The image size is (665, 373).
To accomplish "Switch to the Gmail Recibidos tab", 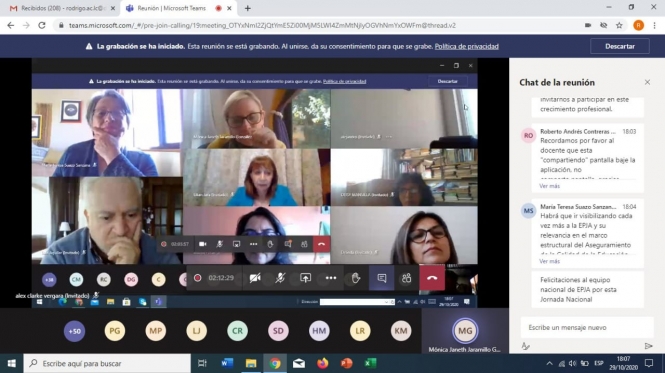I will [62, 8].
